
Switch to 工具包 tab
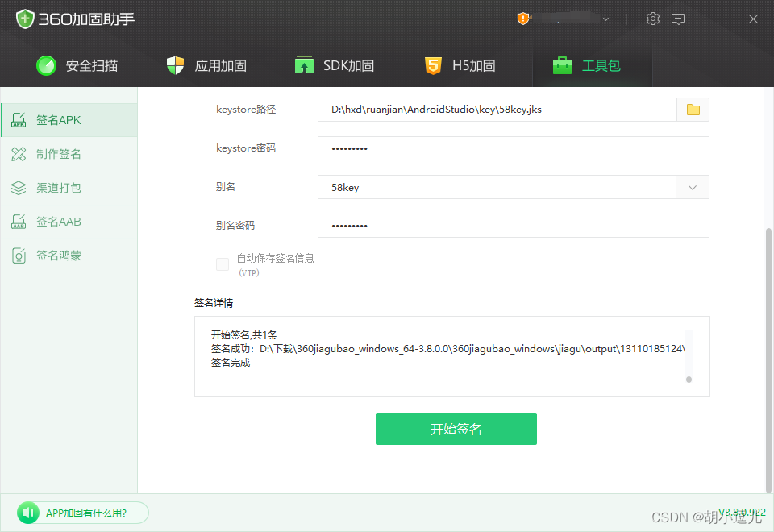point(593,65)
